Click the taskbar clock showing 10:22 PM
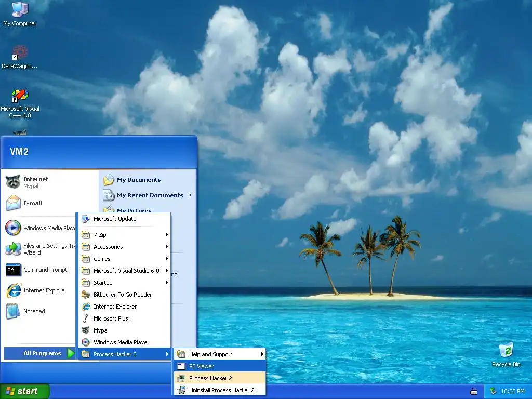Viewport: 532px width, 399px height. [x=512, y=391]
